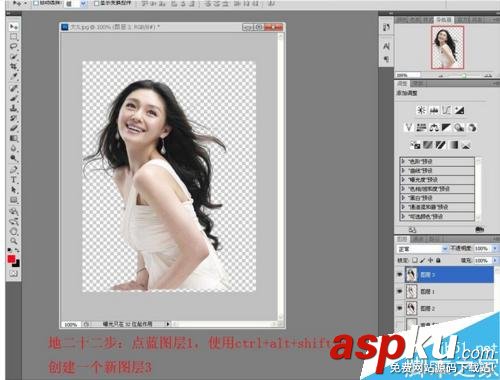Expand the "可选颜色"预设 preset group
The height and width of the screenshot is (380, 500).
403,216
